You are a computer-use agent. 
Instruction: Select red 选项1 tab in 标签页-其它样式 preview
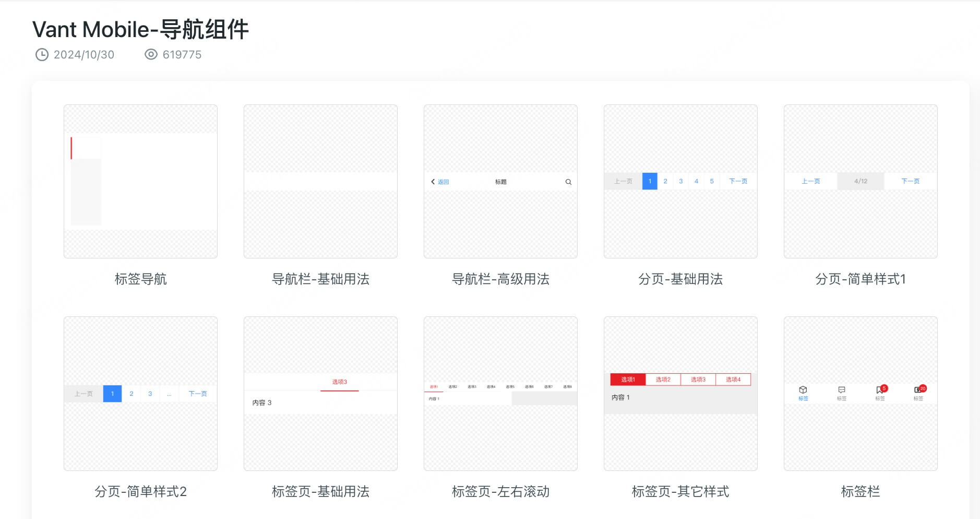click(x=628, y=380)
